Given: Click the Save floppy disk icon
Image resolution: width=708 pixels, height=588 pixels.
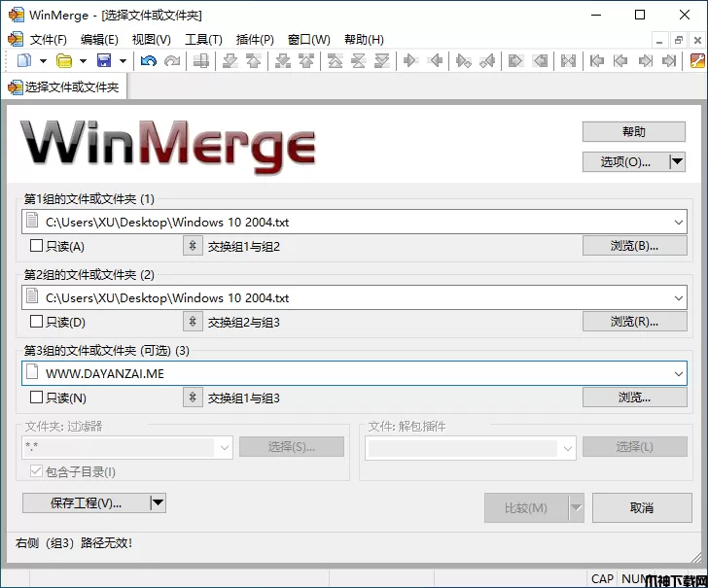Looking at the screenshot, I should [103, 61].
